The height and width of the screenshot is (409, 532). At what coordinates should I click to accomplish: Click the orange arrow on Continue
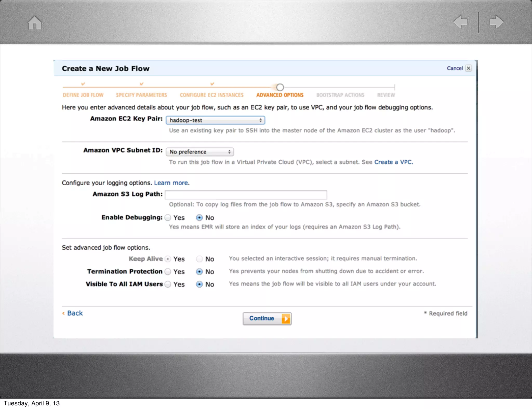point(286,319)
